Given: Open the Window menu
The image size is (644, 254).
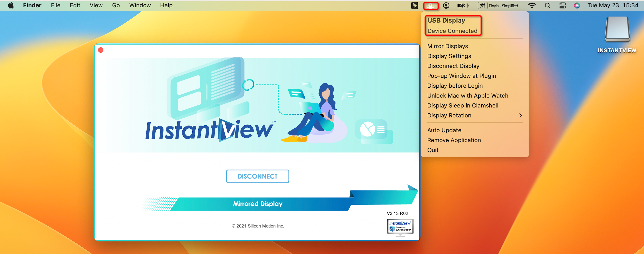Looking at the screenshot, I should click(140, 5).
